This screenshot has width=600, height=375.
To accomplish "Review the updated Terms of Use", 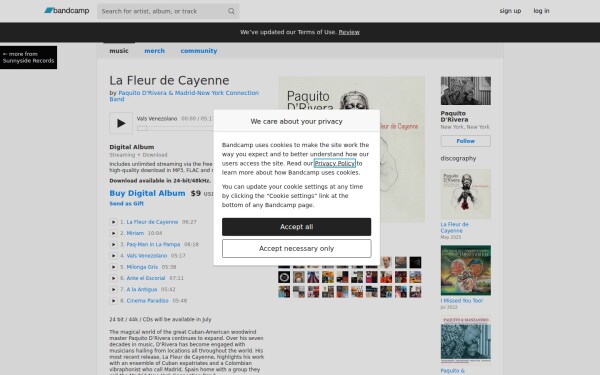I will tap(349, 32).
